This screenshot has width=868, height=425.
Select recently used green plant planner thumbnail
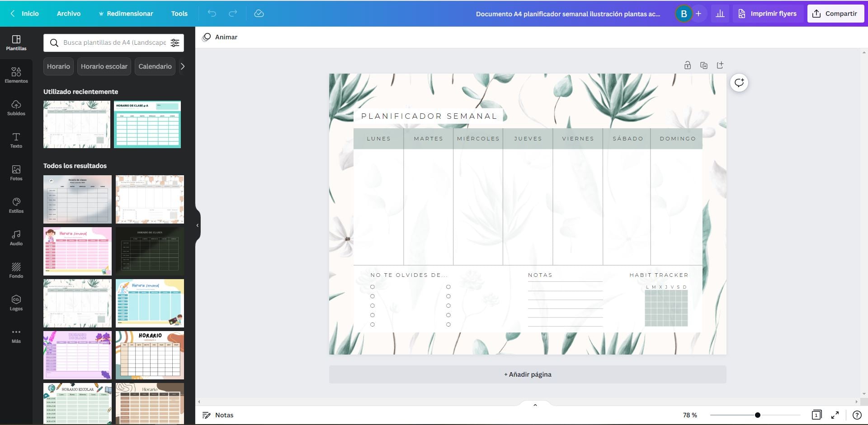pos(77,124)
